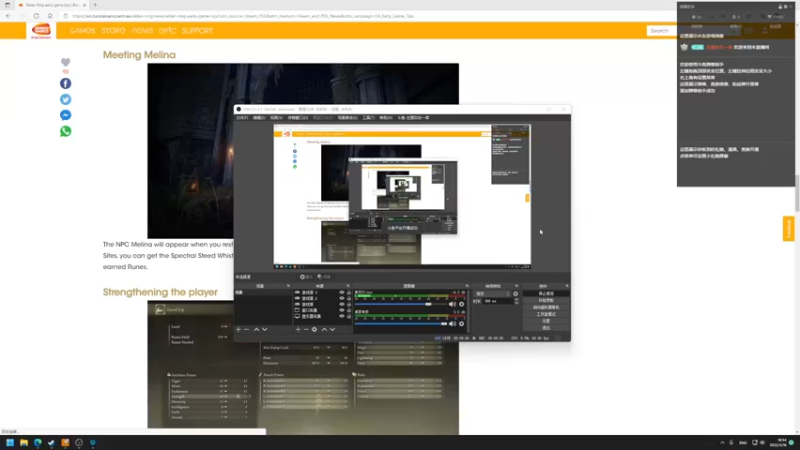Lock the display capture source
The width and height of the screenshot is (800, 450).
click(x=349, y=316)
